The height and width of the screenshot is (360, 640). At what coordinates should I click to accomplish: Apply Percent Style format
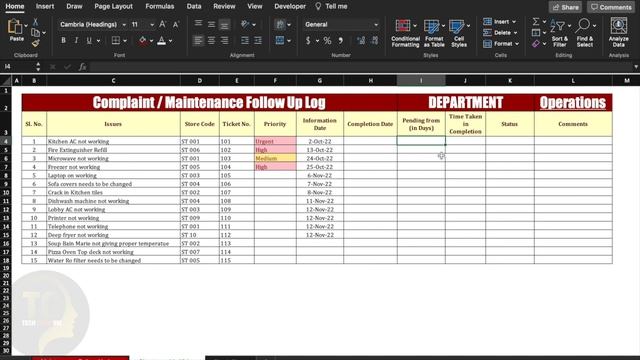tap(327, 40)
